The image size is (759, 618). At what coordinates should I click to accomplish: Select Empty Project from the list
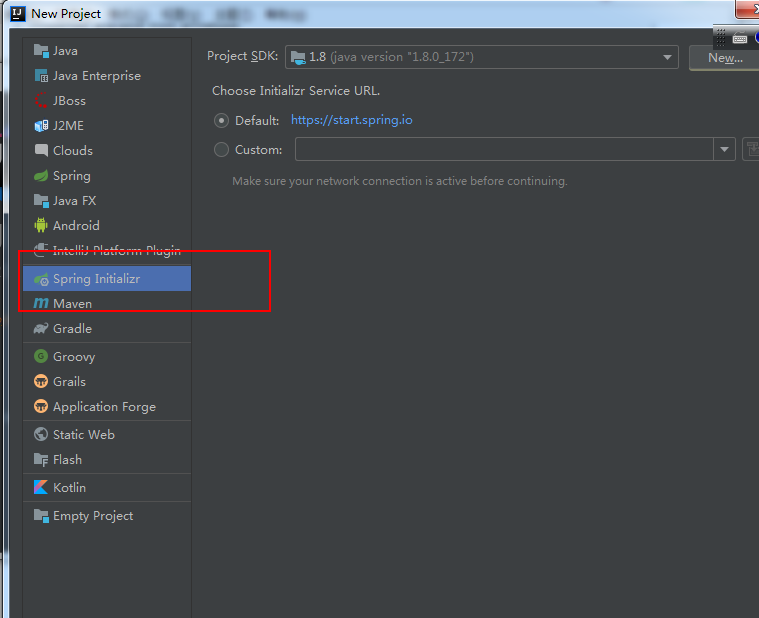(92, 516)
